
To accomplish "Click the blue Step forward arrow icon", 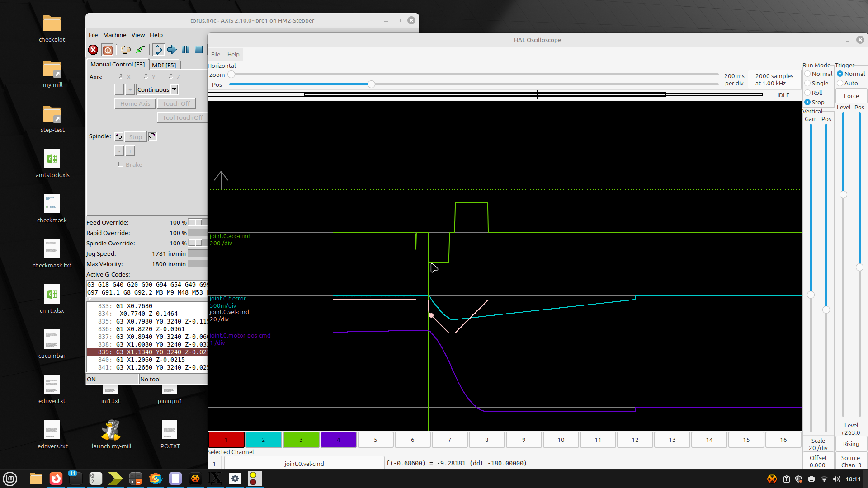I will point(172,50).
